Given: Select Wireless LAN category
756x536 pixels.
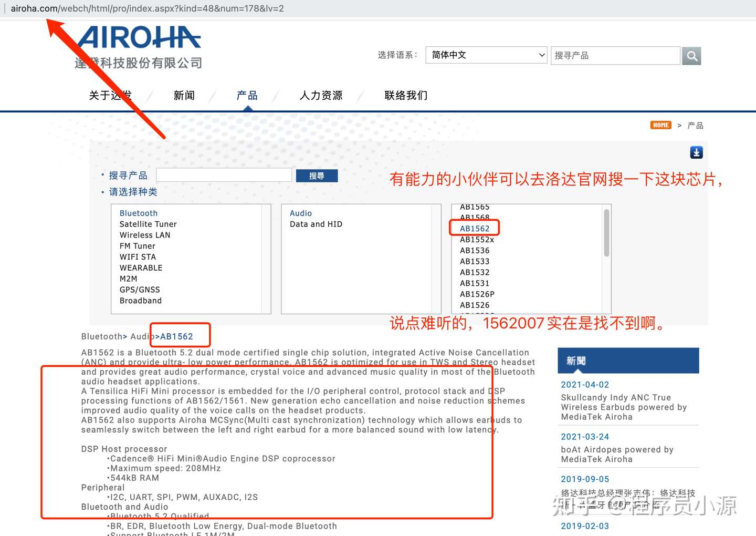Looking at the screenshot, I should click(x=145, y=235).
